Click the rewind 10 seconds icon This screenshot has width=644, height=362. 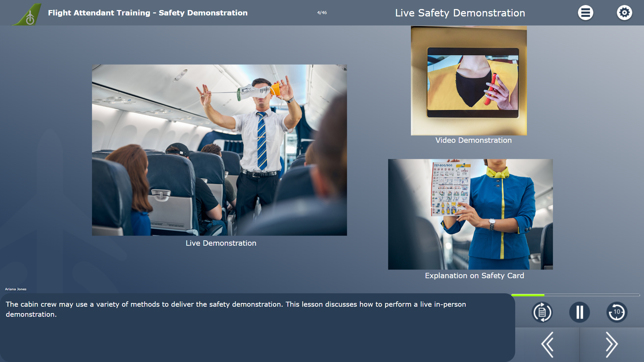(x=616, y=312)
